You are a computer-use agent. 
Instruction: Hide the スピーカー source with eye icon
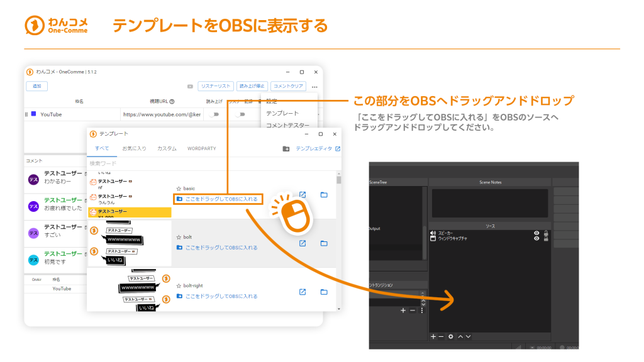[536, 233]
